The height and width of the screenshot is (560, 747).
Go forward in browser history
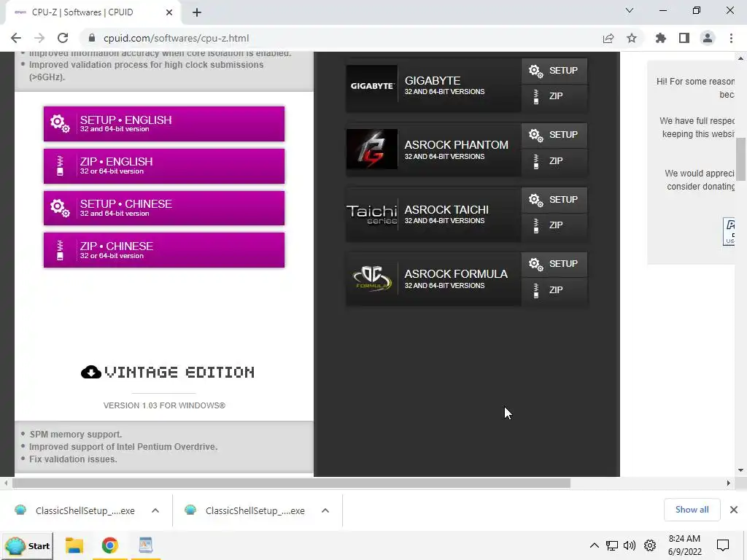point(39,38)
